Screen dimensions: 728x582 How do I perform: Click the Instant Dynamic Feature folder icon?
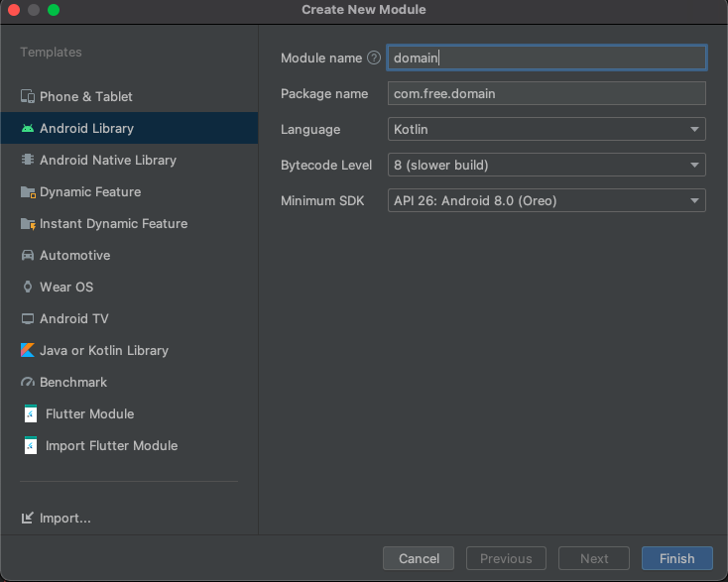coord(28,224)
